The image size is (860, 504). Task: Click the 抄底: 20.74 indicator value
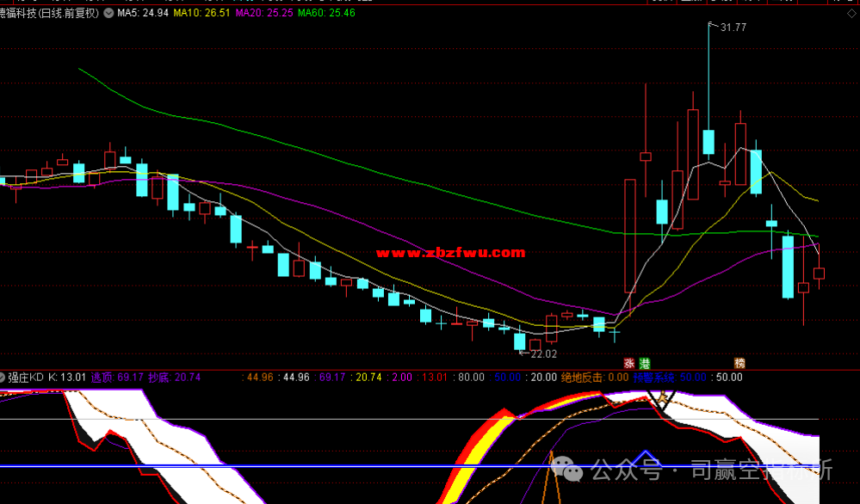175,378
